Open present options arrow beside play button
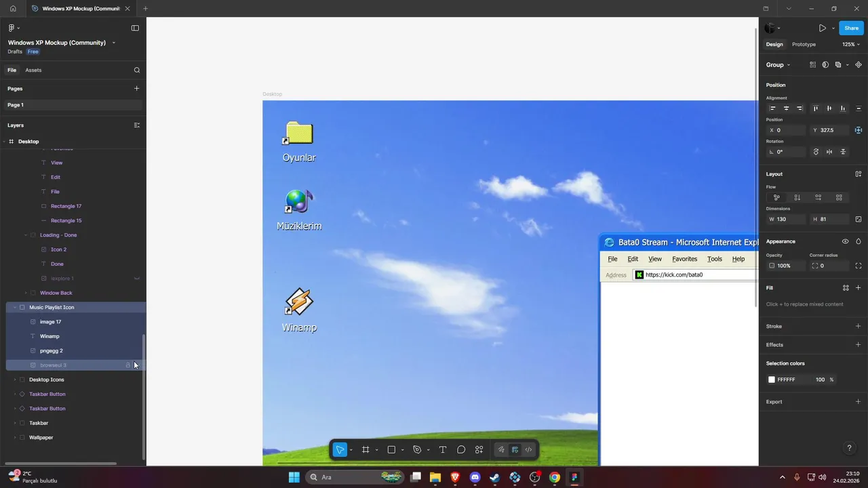Image resolution: width=868 pixels, height=488 pixels. [833, 28]
